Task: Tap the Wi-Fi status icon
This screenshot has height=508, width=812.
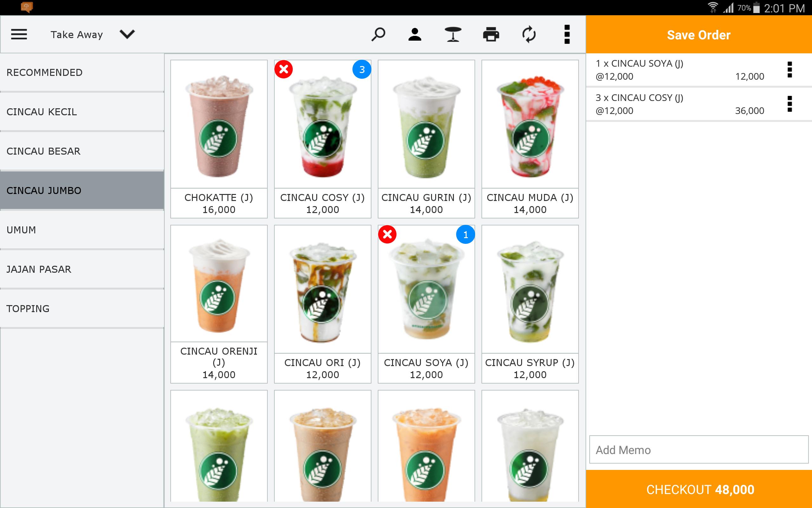Action: click(713, 7)
